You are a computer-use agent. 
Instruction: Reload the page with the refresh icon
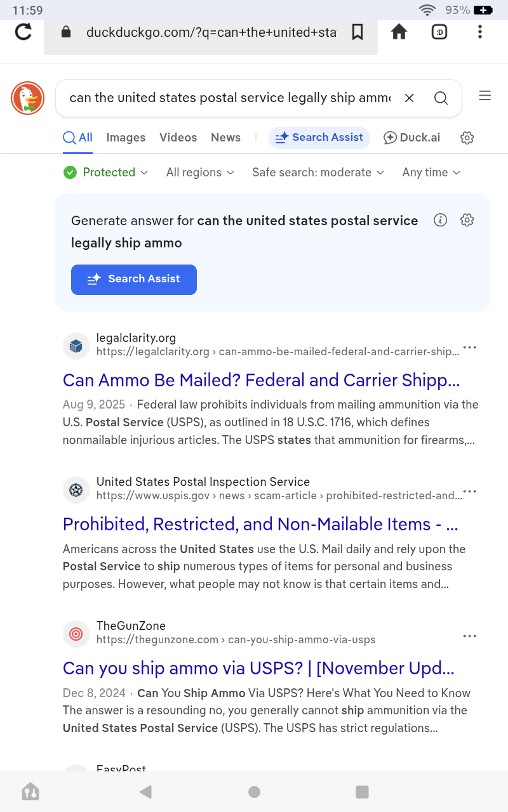coord(23,32)
